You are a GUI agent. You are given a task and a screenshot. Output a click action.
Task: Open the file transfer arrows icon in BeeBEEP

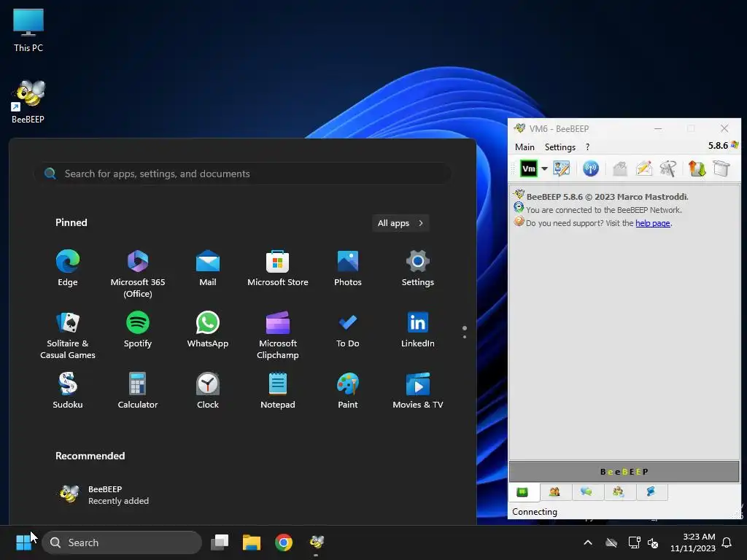click(697, 168)
